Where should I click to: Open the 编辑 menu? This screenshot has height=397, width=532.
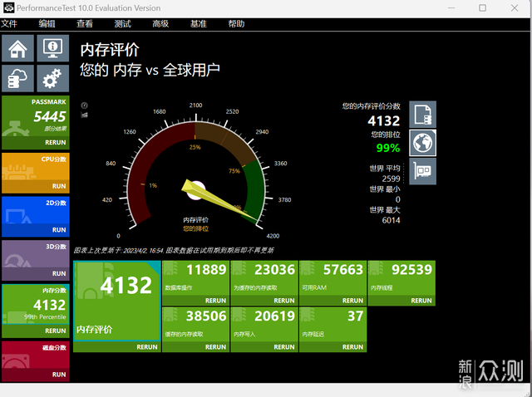(47, 24)
